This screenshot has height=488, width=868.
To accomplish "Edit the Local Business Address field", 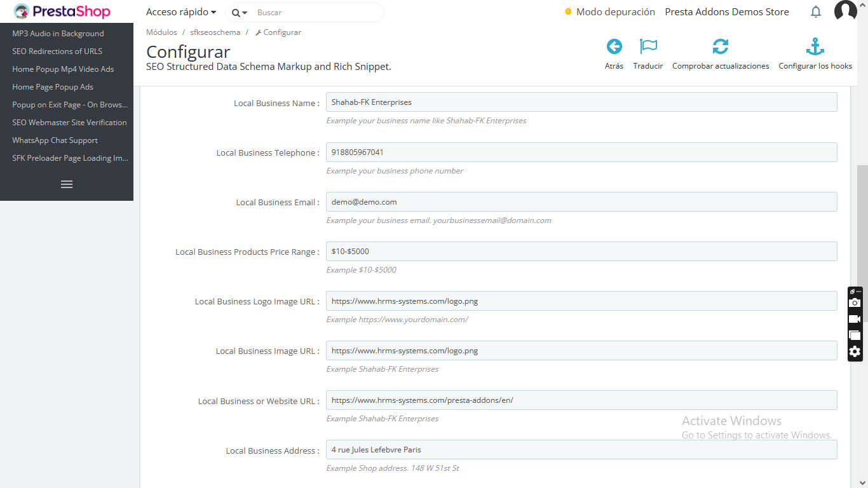I will coord(581,449).
